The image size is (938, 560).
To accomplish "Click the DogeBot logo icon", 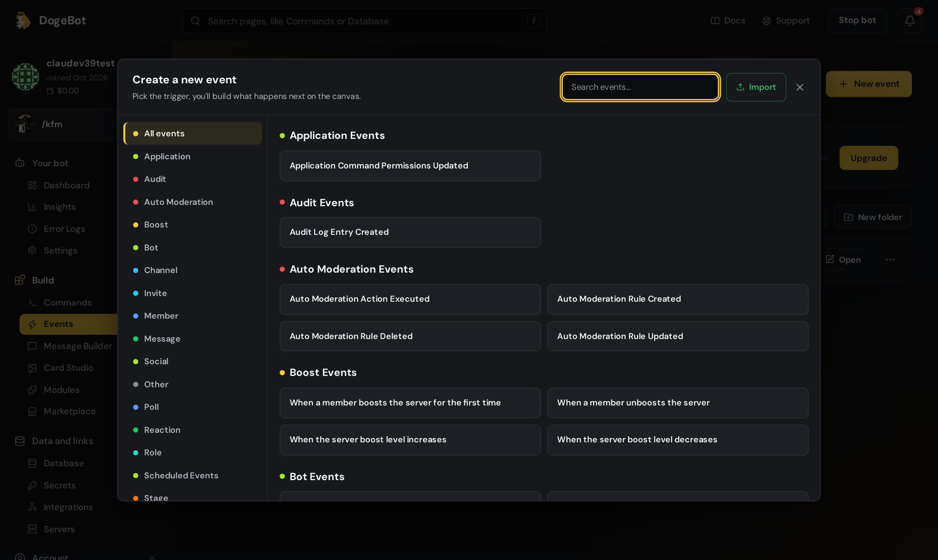I will click(x=23, y=20).
